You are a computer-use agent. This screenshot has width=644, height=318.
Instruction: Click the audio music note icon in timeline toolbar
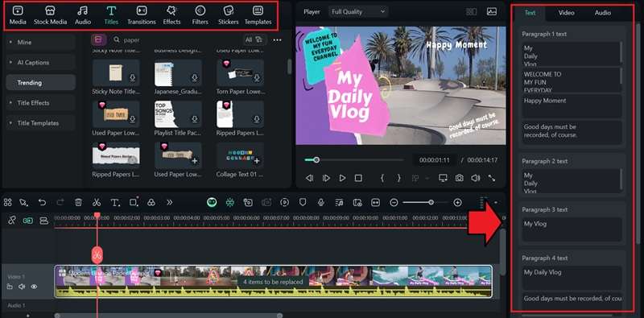pos(339,202)
